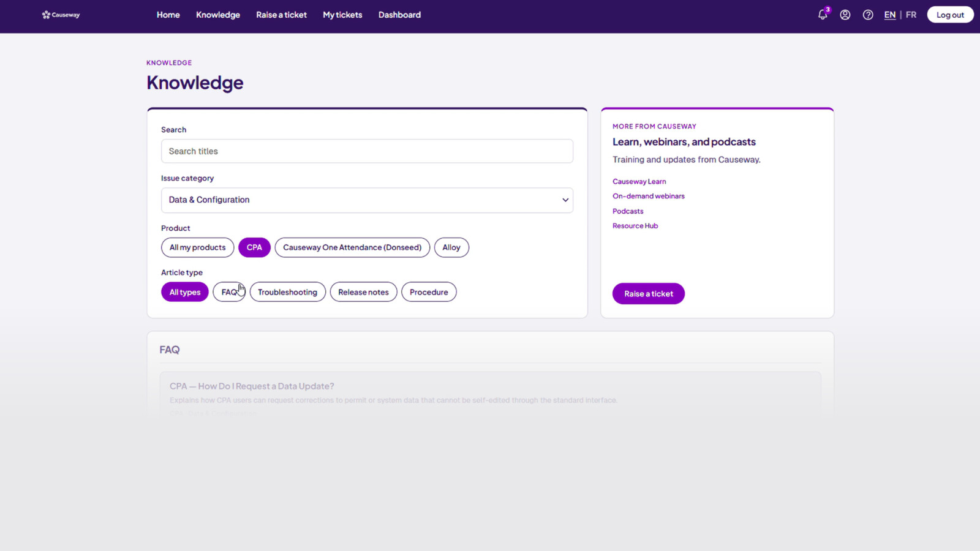This screenshot has height=551, width=980.
Task: Open article How Do I Request a Data Update
Action: coord(252,386)
